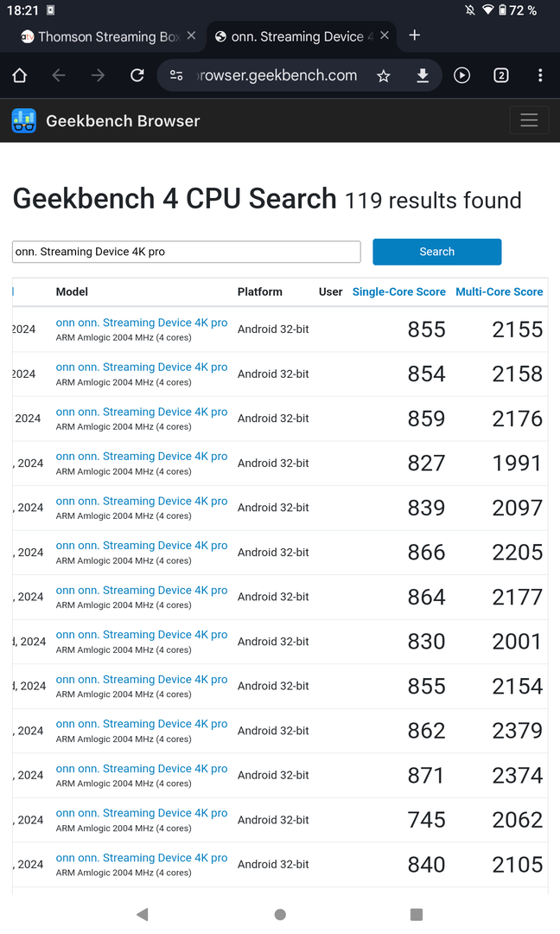Bookmark this page with the star icon

coord(384,76)
